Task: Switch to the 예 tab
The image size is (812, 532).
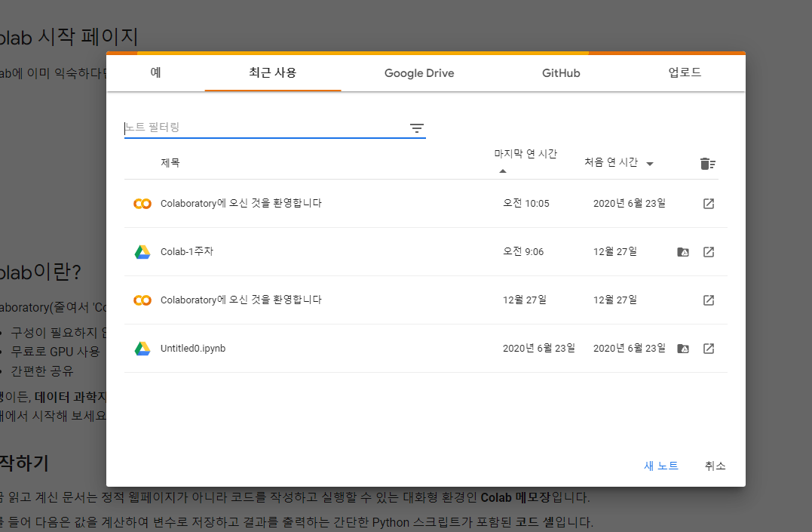Action: 155,73
